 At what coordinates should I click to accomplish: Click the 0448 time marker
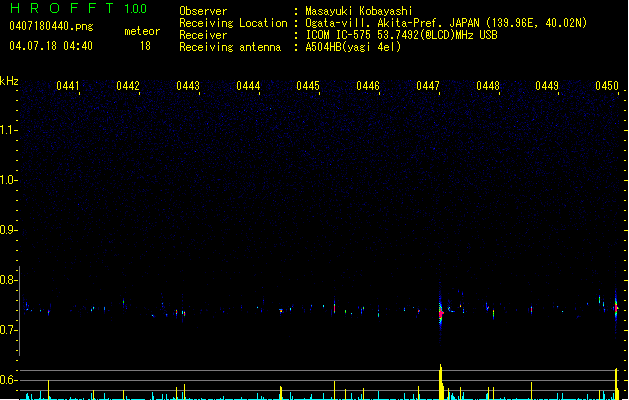[x=488, y=86]
